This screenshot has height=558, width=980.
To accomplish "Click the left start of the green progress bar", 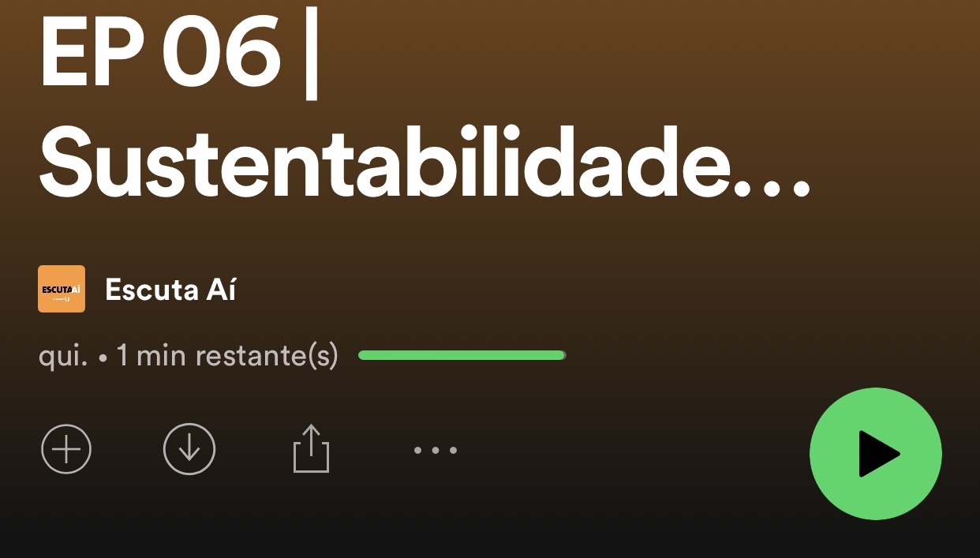I will click(363, 355).
